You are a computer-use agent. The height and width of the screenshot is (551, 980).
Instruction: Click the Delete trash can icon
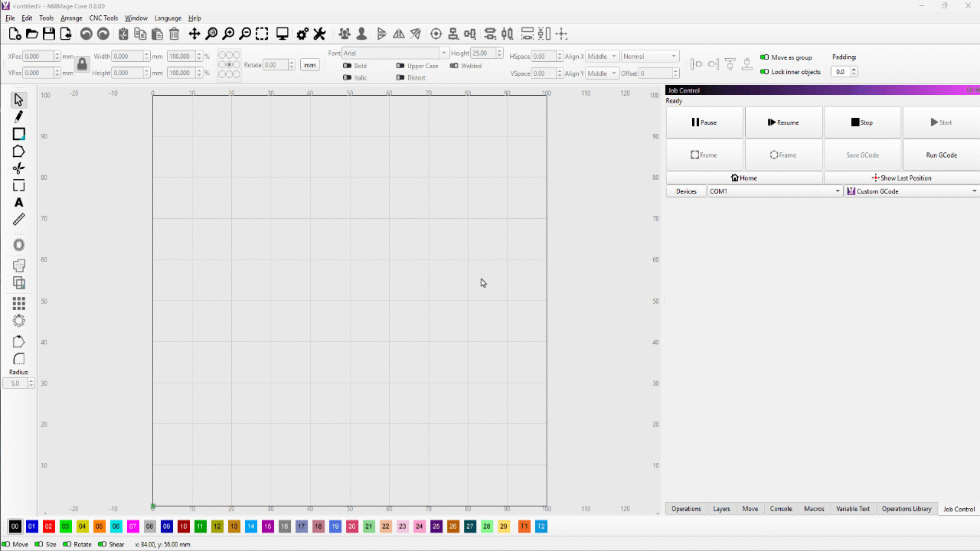pos(174,34)
